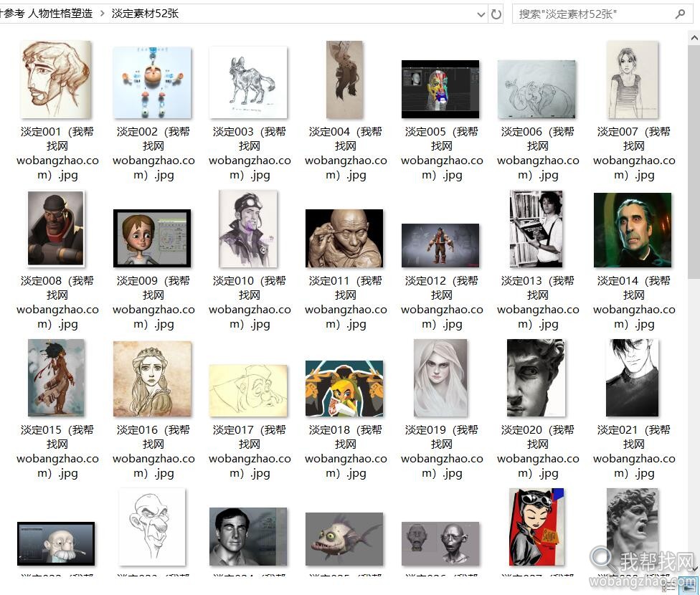Select the 淡定012 dwarf character thumbnail
This screenshot has height=595, width=700.
[440, 245]
